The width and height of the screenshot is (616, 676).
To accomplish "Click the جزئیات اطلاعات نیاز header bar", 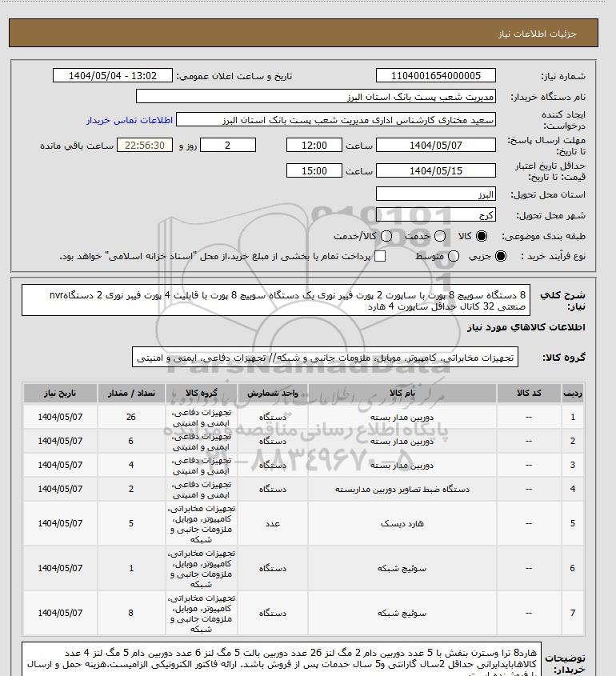I will click(303, 33).
